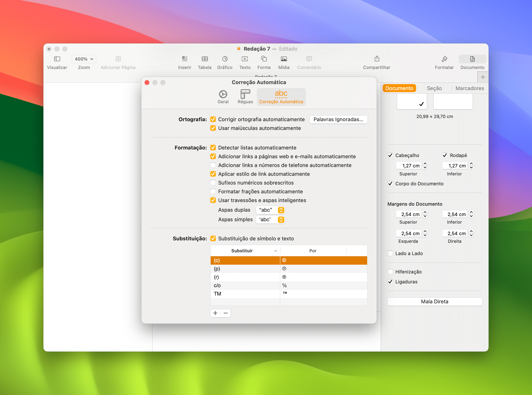Open Mala Direta
Screen dimensions: 532x395
(434, 302)
